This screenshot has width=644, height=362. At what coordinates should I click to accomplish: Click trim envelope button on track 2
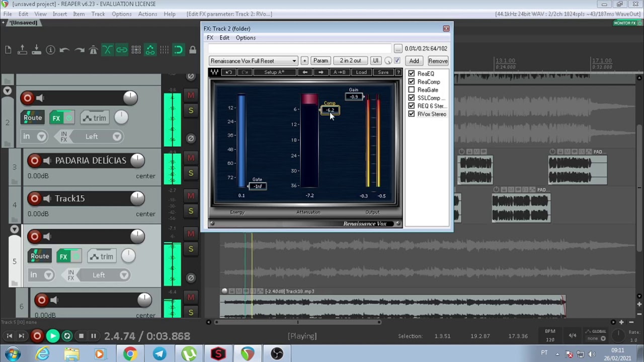coord(95,118)
